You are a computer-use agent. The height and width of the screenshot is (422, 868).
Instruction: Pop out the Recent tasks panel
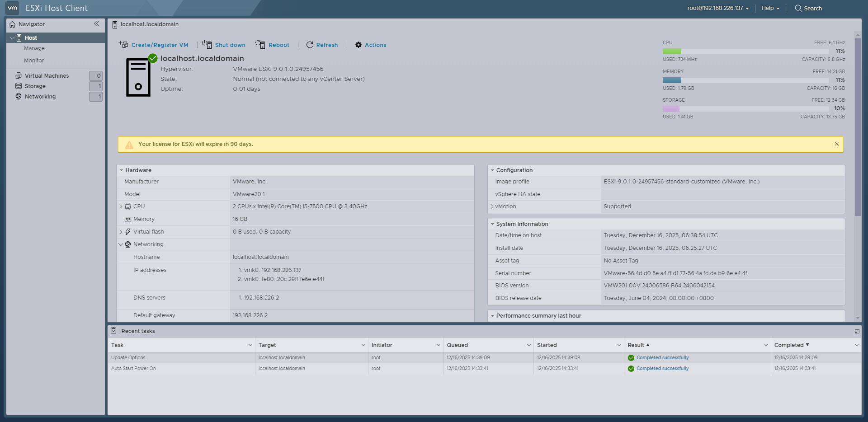pyautogui.click(x=857, y=331)
